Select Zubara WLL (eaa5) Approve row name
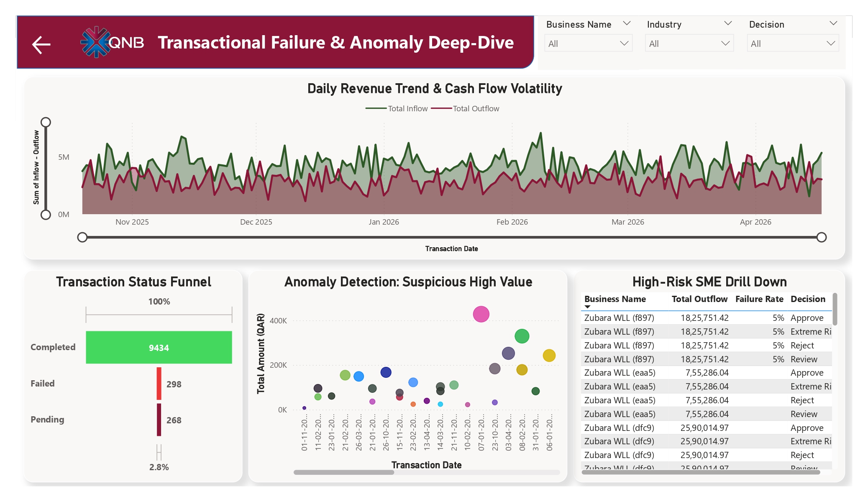The image size is (868, 502). tap(620, 373)
